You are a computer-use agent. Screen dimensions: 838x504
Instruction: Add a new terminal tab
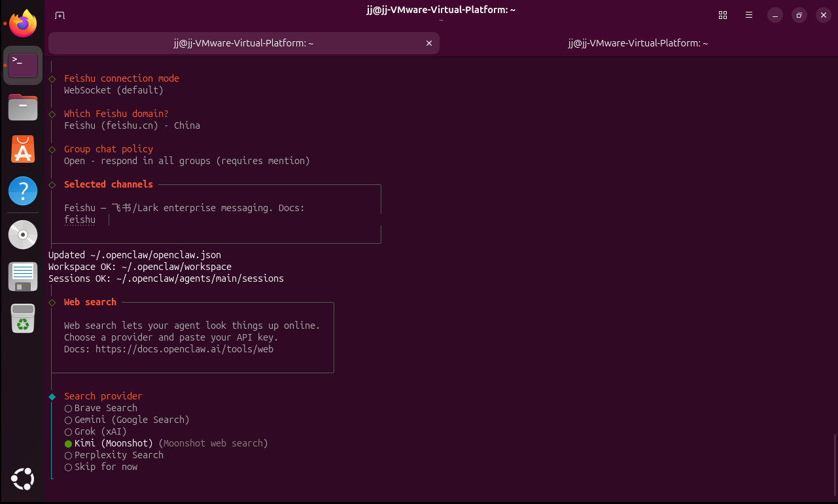(x=60, y=15)
